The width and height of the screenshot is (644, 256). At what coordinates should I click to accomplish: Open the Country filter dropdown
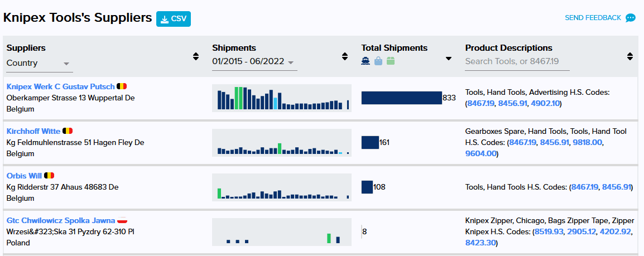coord(39,63)
